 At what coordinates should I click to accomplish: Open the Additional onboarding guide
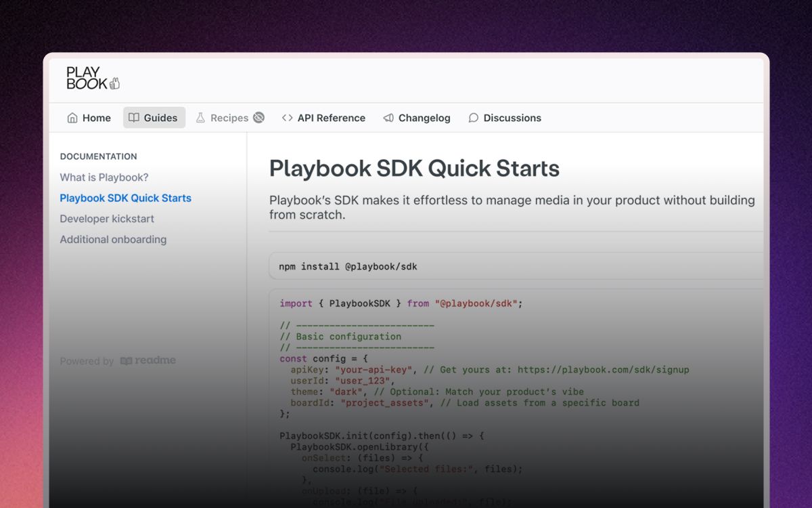pos(113,240)
